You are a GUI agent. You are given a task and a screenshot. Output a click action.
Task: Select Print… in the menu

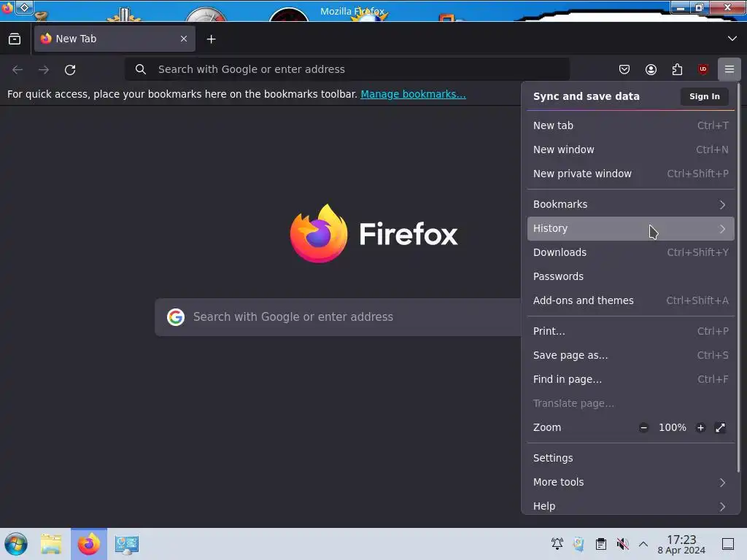click(x=631, y=331)
